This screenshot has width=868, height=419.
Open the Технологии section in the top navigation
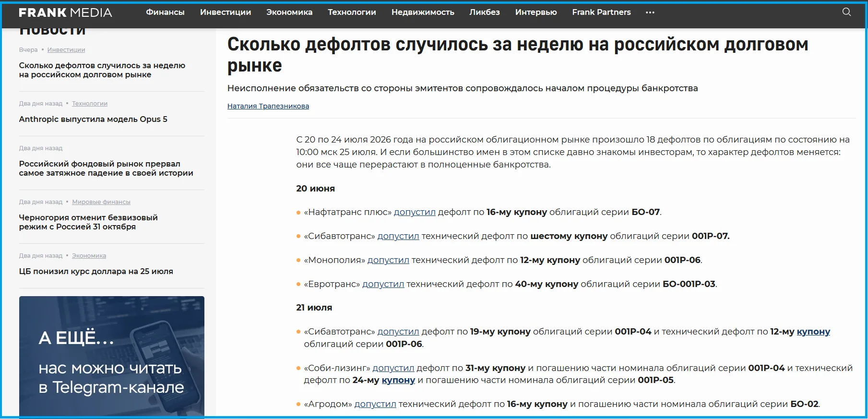(x=352, y=12)
